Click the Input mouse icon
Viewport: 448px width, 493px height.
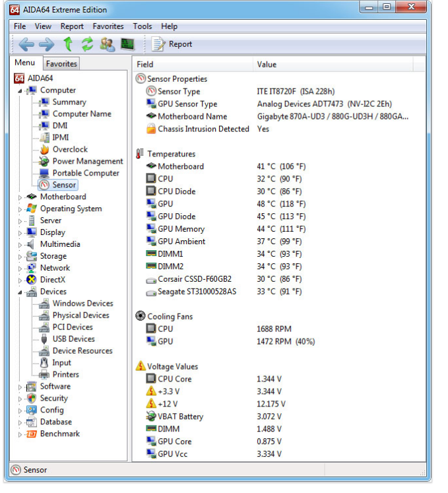pos(44,363)
